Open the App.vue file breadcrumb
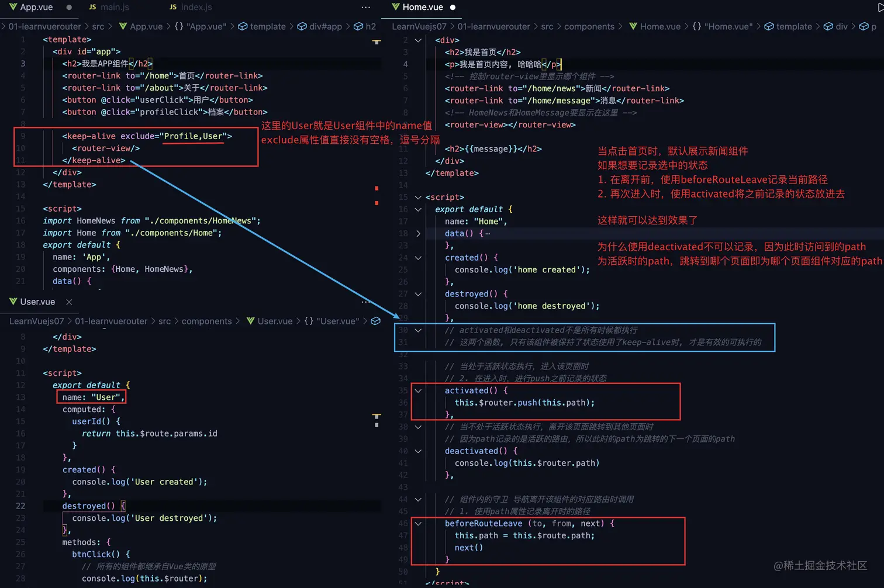 pos(140,26)
